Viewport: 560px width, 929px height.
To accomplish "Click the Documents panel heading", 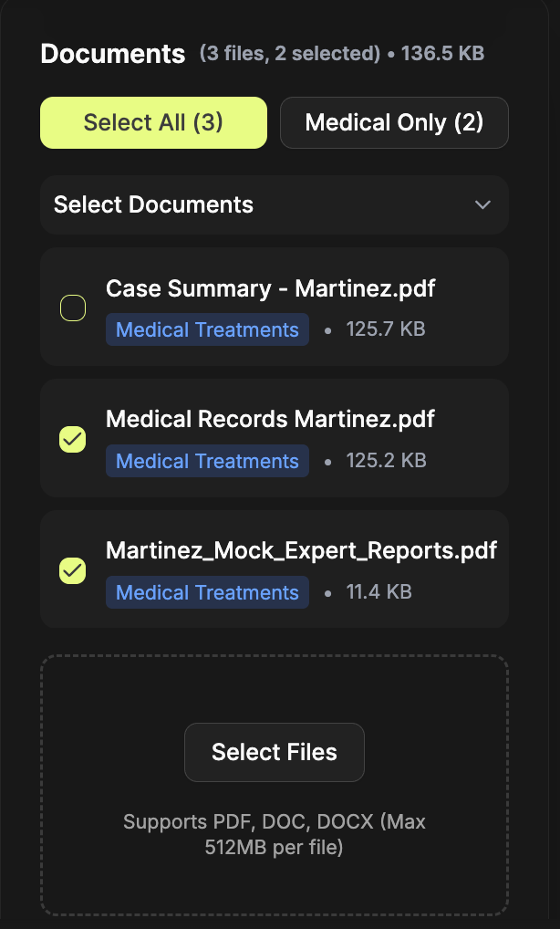I will [x=112, y=54].
